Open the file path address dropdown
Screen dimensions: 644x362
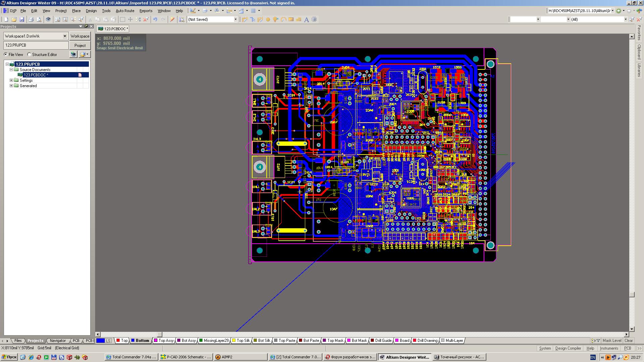pos(612,11)
